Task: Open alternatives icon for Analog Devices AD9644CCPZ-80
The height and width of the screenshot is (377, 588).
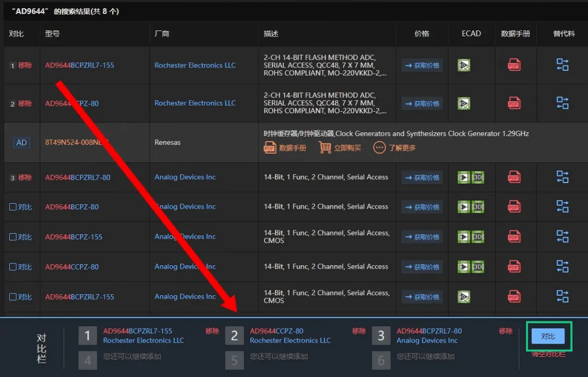Action: pyautogui.click(x=562, y=266)
